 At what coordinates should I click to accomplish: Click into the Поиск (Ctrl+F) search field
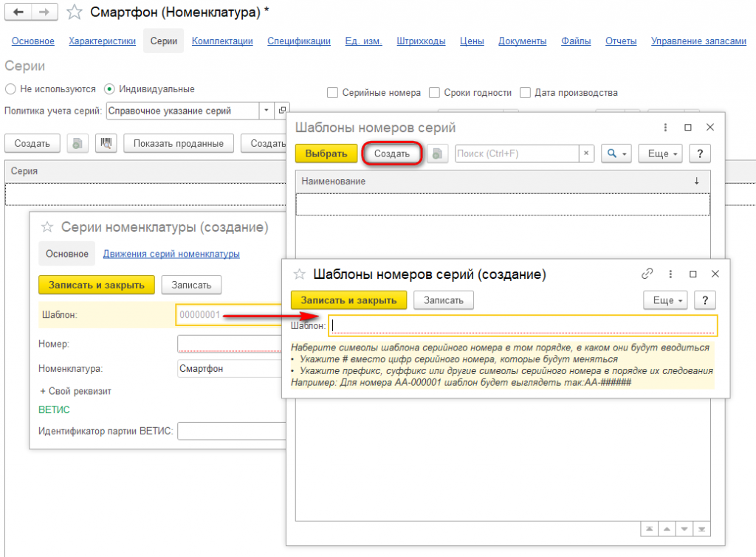[x=517, y=153]
